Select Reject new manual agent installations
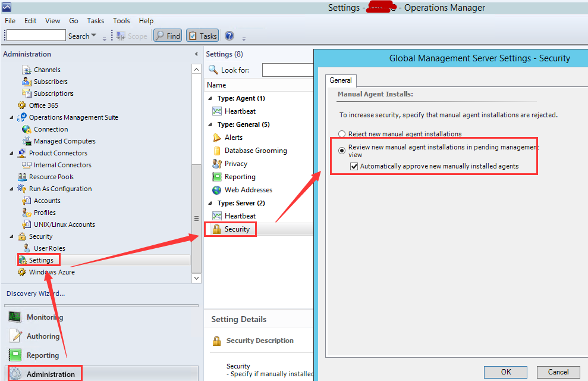Screen dimensions: 588x381 tap(342, 133)
